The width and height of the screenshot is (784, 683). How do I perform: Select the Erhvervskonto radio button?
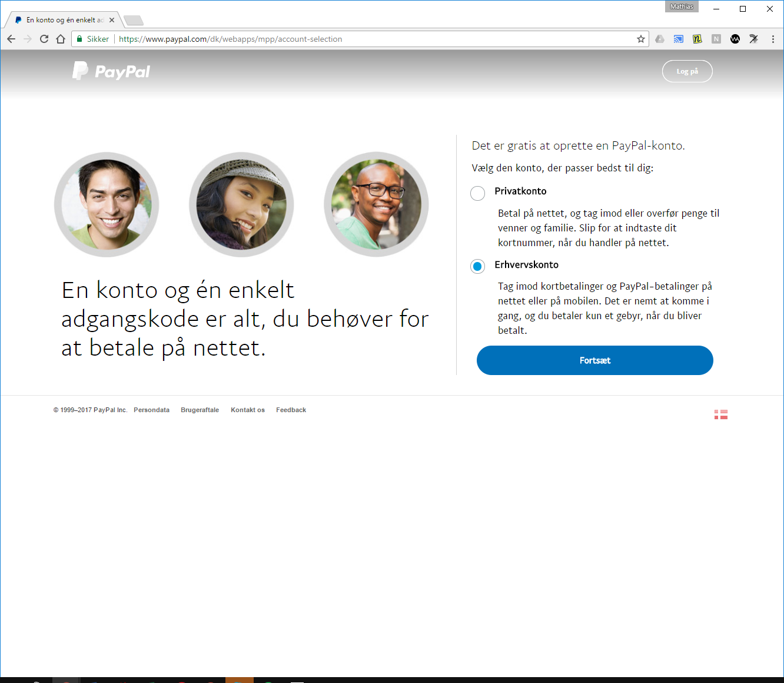click(477, 266)
